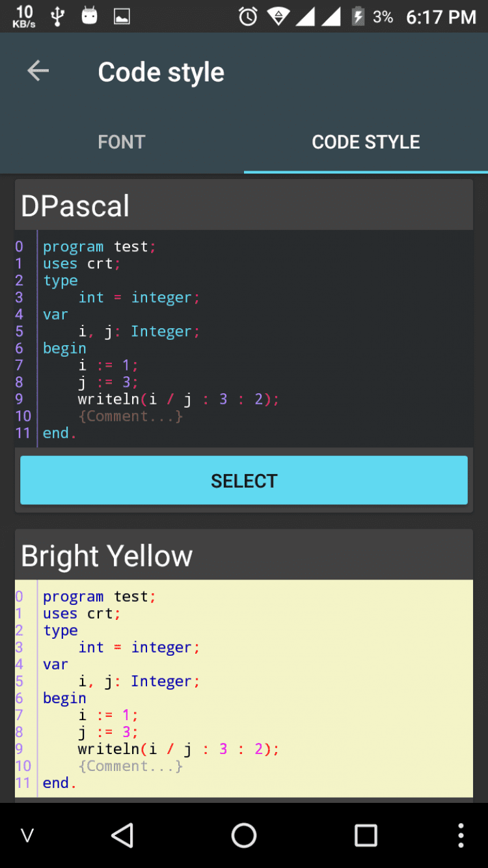Tap the USB connection status icon
The width and height of the screenshot is (488, 868).
(x=58, y=16)
